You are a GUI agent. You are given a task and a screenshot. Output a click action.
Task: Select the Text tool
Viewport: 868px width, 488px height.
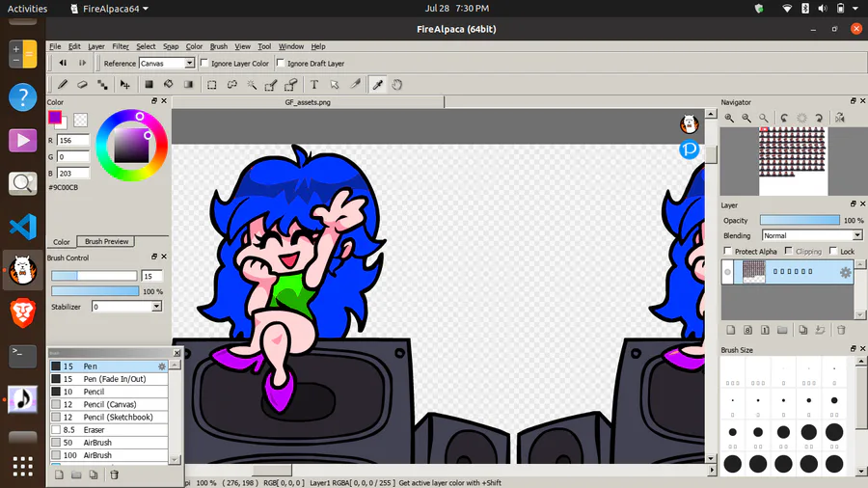314,85
